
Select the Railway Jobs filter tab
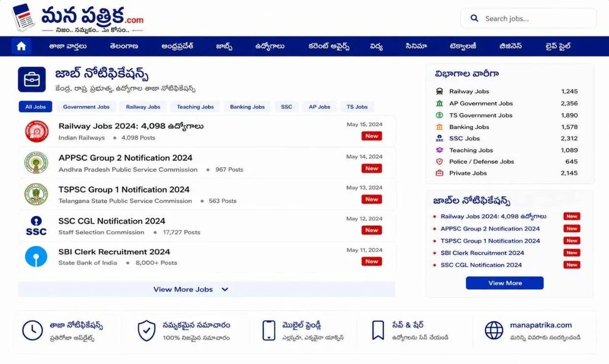143,107
